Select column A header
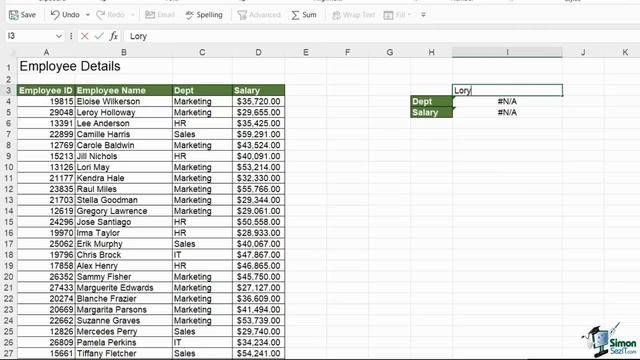 [46, 52]
